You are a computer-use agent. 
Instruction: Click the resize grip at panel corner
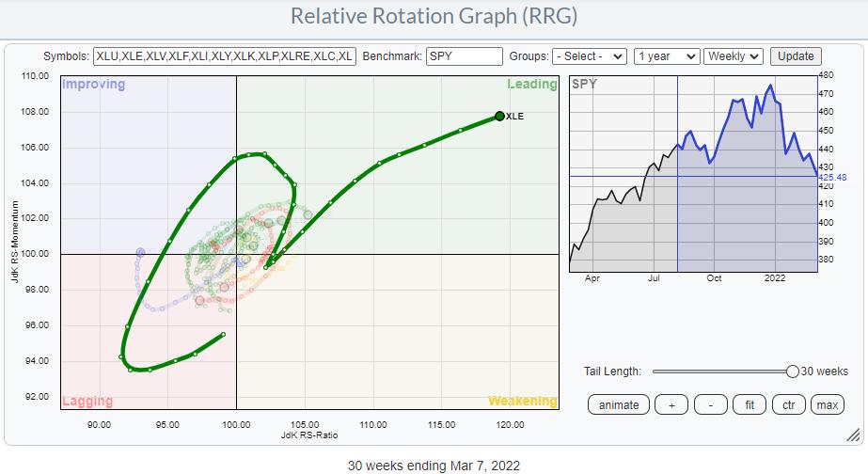[x=852, y=434]
